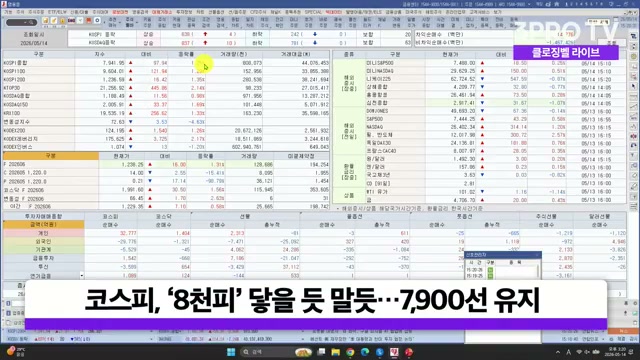Select the P 202605 1,220.0 option row
The height and width of the screenshot is (360, 640).
[x=166, y=181]
